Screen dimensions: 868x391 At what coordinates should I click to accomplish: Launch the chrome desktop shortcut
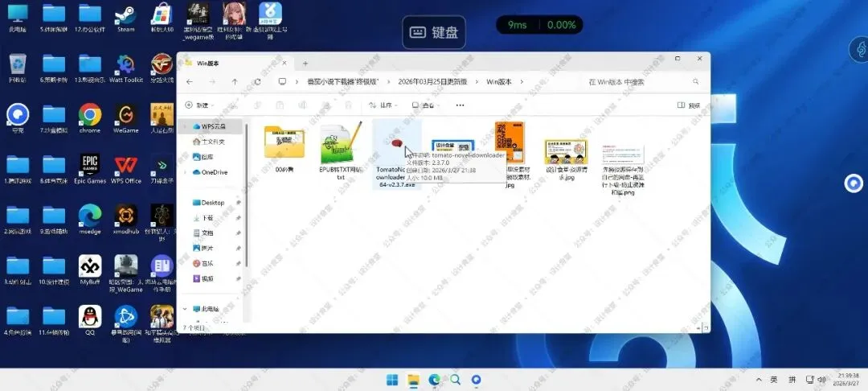[x=90, y=118]
